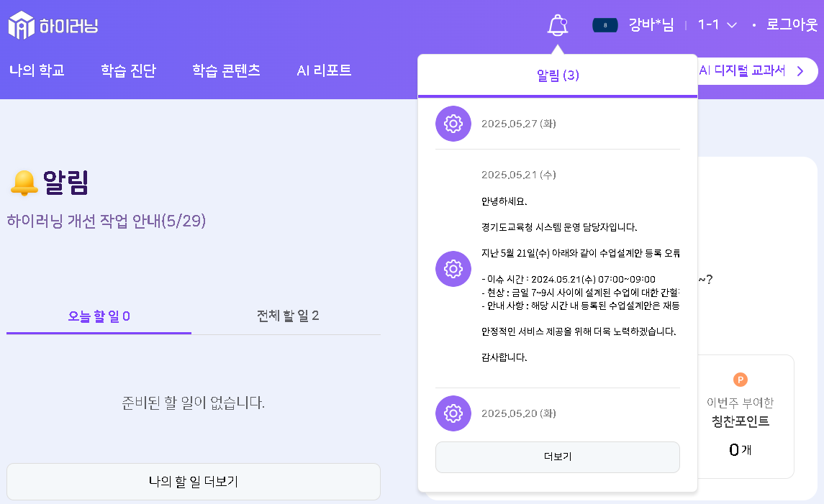Click the AI 디지털 교과서 arrow chevron
Image resolution: width=824 pixels, height=504 pixels.
[800, 70]
